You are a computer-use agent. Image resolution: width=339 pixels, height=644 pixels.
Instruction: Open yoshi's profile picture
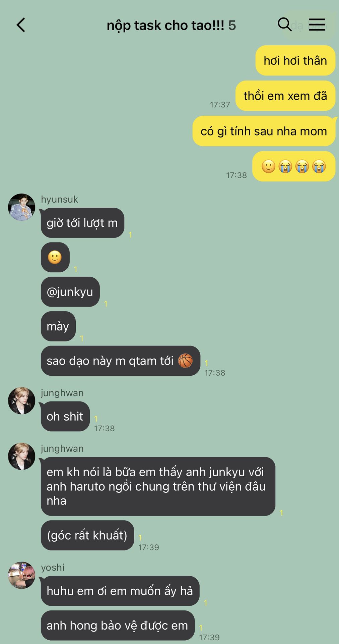pos(22,575)
